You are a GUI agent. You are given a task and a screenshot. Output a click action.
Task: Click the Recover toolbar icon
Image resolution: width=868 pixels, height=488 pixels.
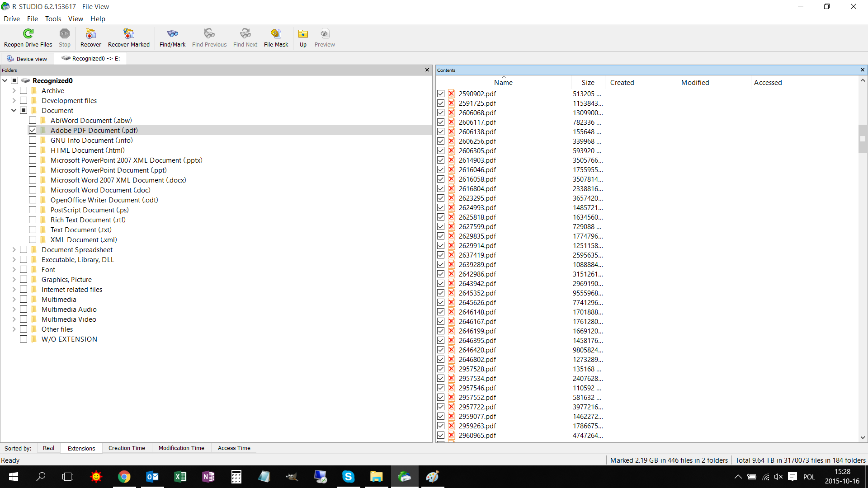click(90, 34)
